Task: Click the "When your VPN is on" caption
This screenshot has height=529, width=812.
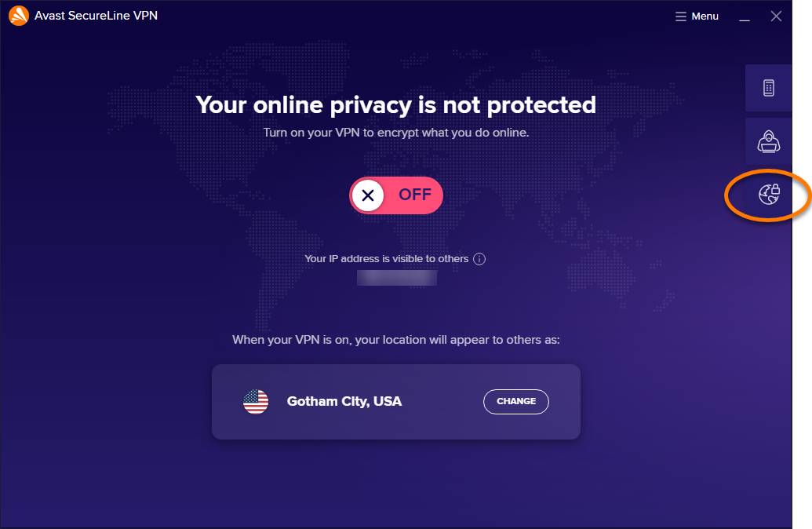Action: tap(395, 341)
